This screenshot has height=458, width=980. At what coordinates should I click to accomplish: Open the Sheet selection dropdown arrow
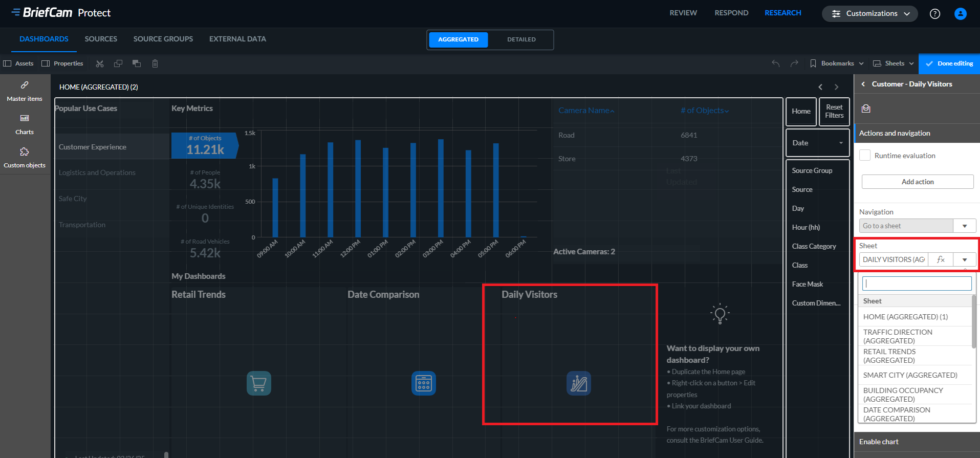click(965, 259)
